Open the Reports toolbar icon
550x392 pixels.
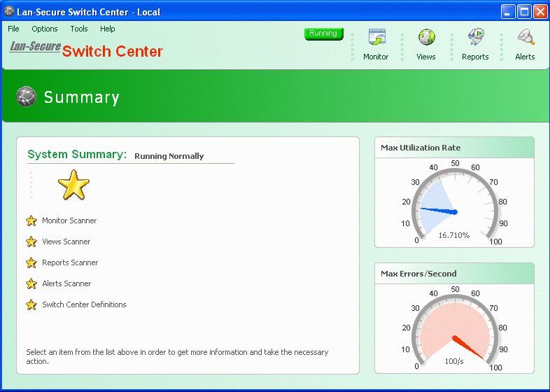click(476, 37)
